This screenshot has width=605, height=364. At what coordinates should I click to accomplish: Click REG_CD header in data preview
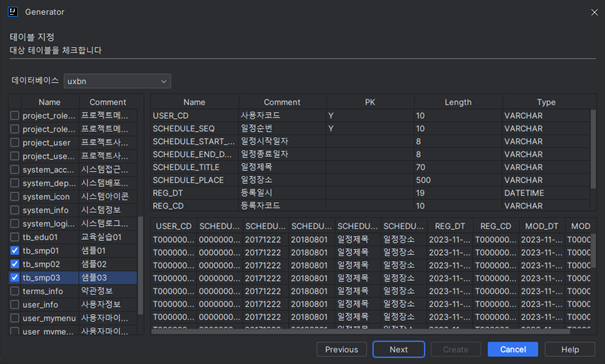pos(496,226)
